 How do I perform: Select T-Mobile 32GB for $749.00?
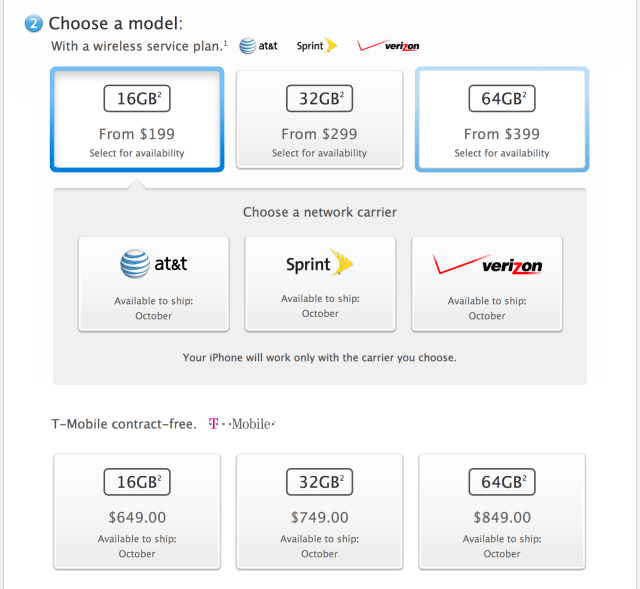coord(319,510)
